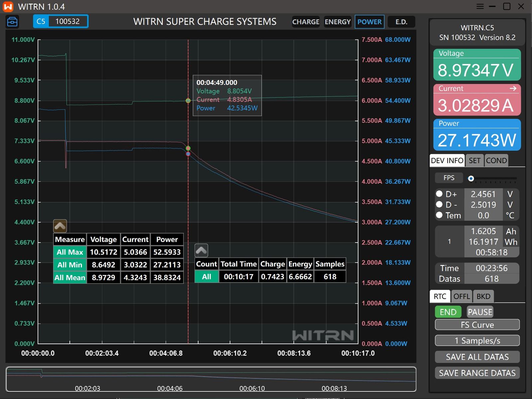Switch to the ENERGY tab
The image size is (532, 399).
tap(337, 22)
